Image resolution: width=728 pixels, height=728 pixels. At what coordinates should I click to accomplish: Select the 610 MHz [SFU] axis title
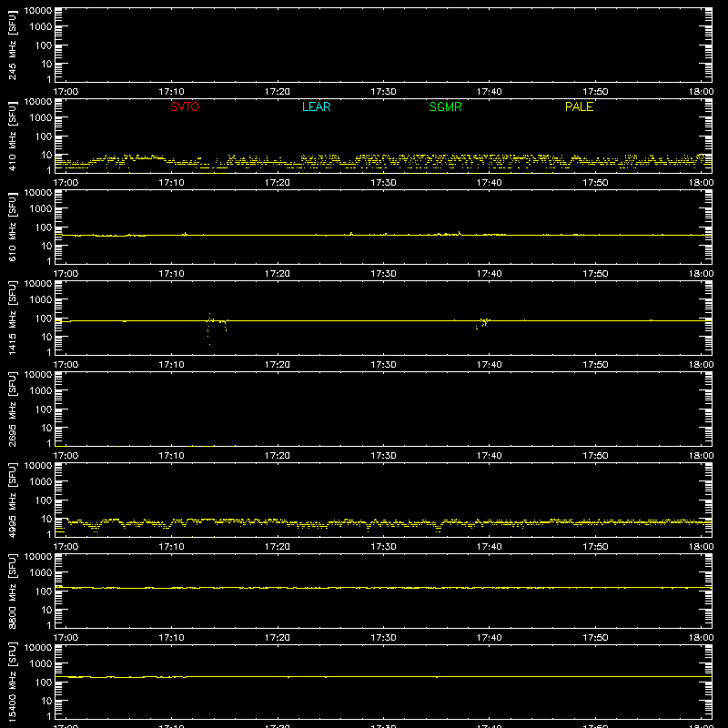tap(13, 227)
